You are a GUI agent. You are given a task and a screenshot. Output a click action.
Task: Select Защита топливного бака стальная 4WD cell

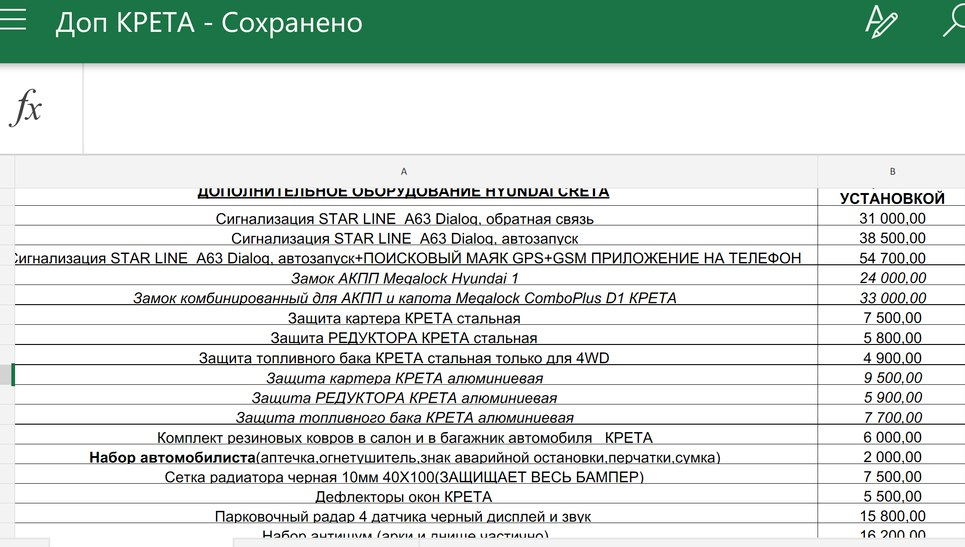pos(416,355)
